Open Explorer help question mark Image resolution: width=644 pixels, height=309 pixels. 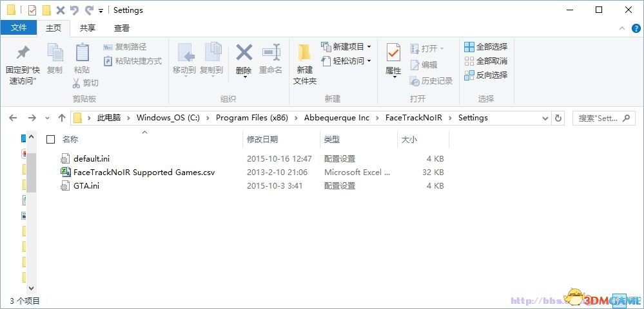(636, 28)
